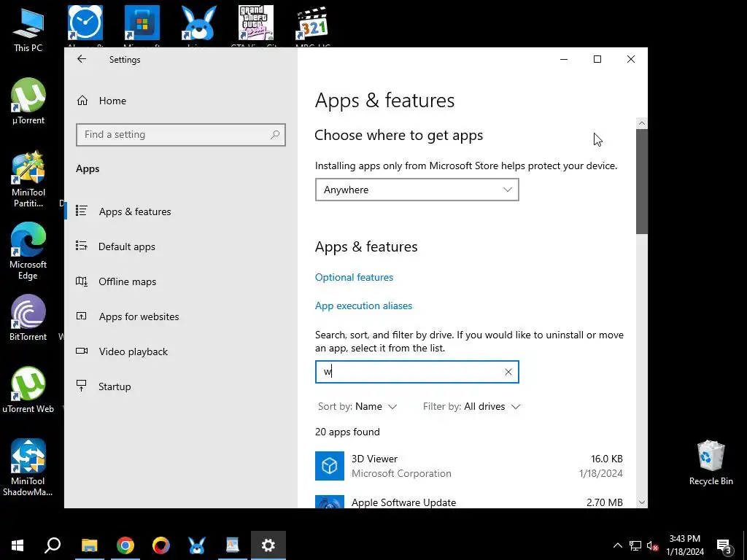Open Optional features link
The image size is (747, 560).
(x=354, y=277)
